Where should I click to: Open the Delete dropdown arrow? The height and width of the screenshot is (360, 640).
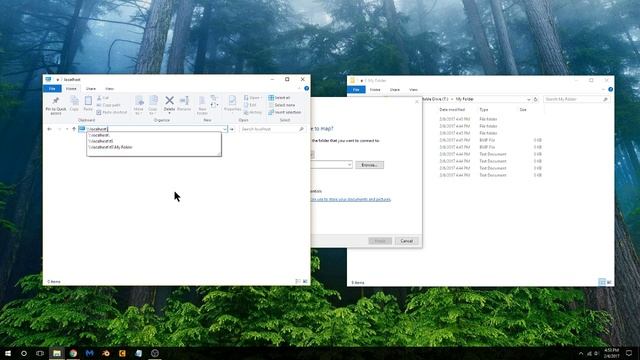click(169, 113)
